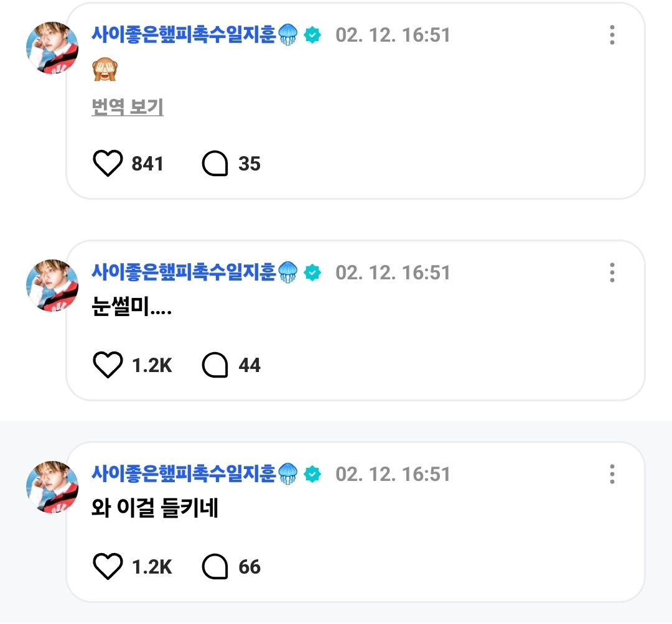Open comments on 와 이걸 들키네 post
The image size is (672, 624).
pos(215,567)
